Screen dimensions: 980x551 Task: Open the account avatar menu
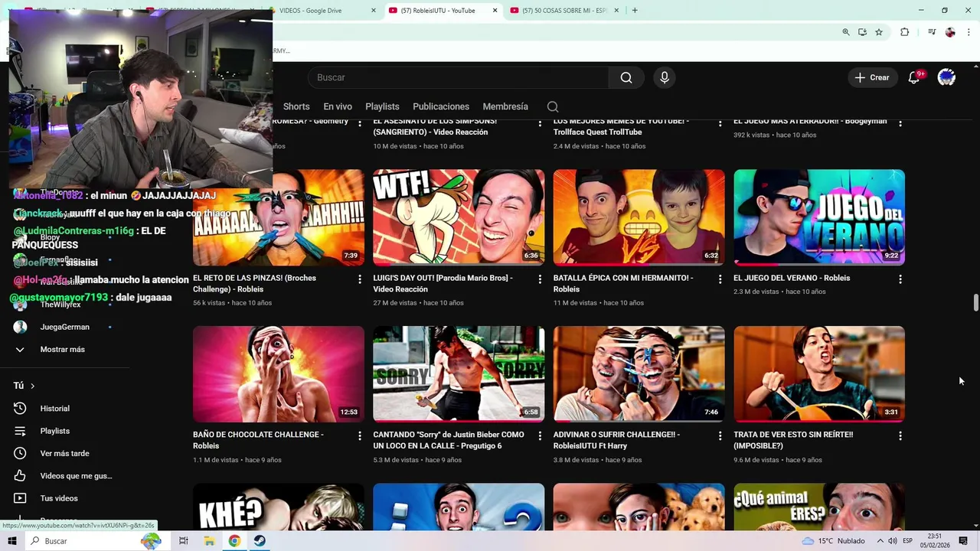(946, 77)
